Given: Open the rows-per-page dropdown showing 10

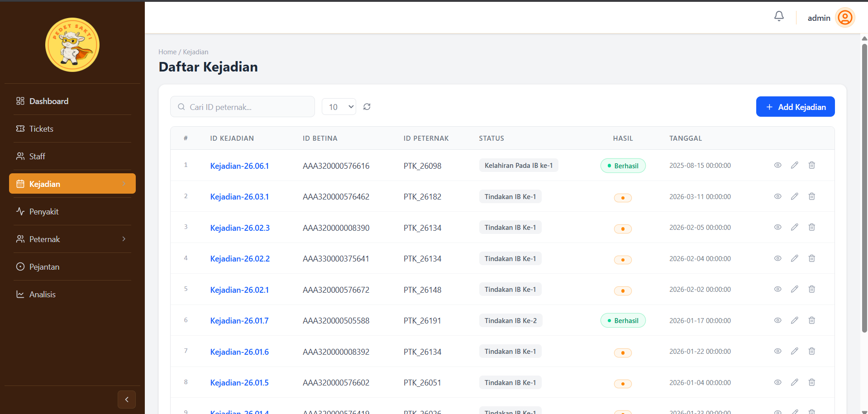Looking at the screenshot, I should [x=339, y=107].
